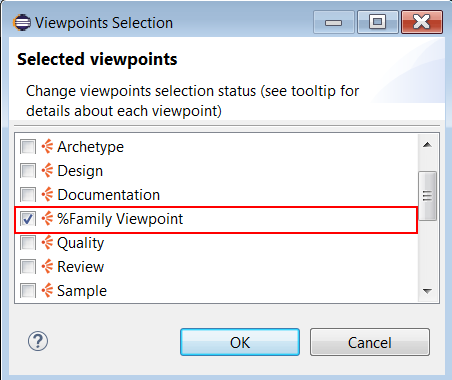Tick the Quality viewpoint checkbox
This screenshot has width=452, height=380.
[x=28, y=243]
